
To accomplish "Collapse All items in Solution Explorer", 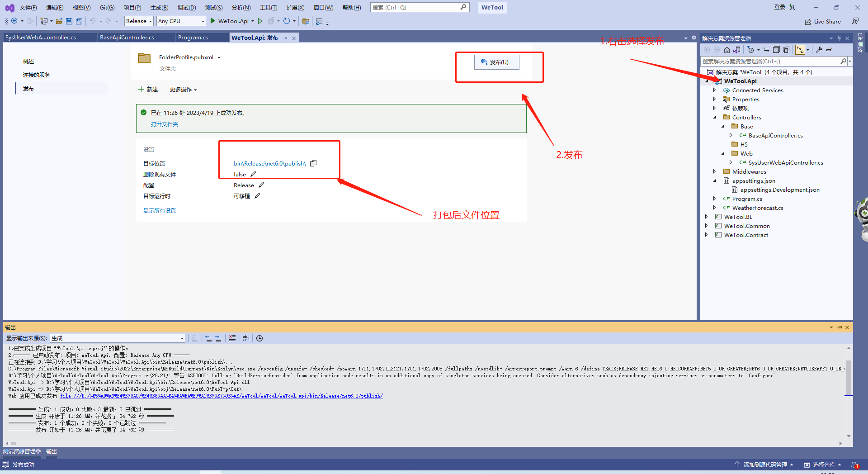I will (x=776, y=50).
